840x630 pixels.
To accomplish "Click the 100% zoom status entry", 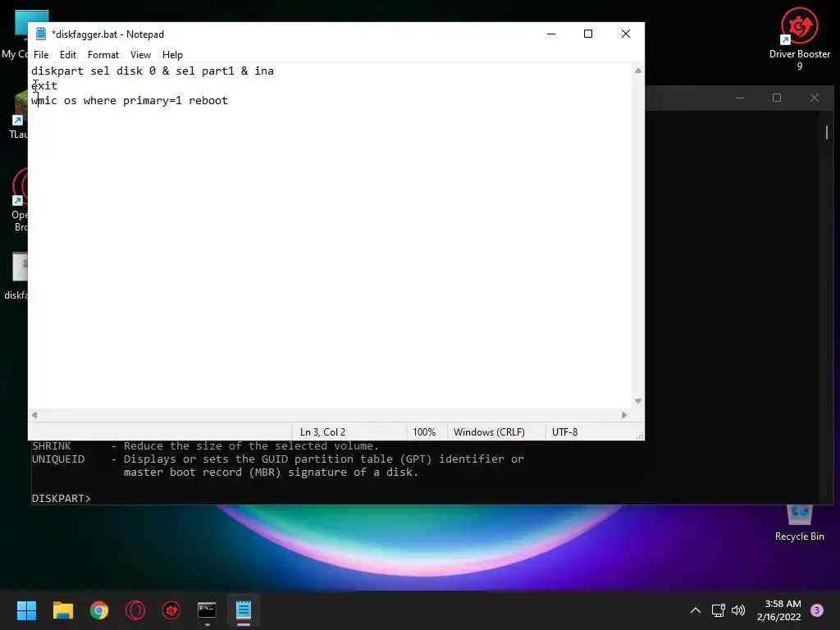I will tap(424, 432).
